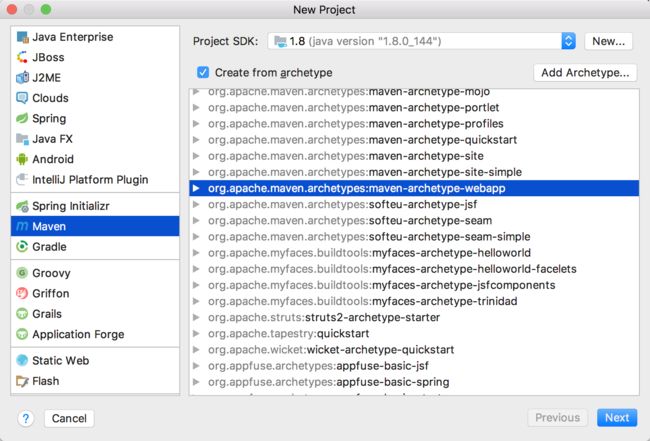Click the Static Web globe icon
Screen dimensions: 650x441
click(x=22, y=360)
